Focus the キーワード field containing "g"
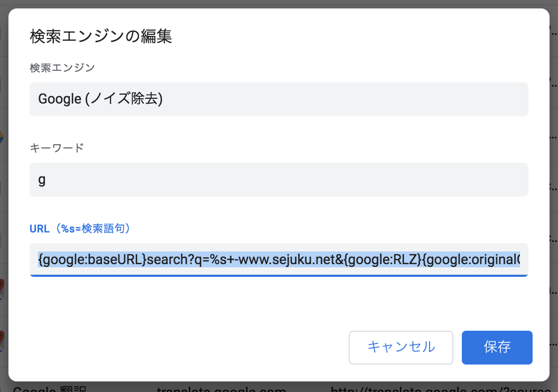The height and width of the screenshot is (392, 558). coord(278,180)
